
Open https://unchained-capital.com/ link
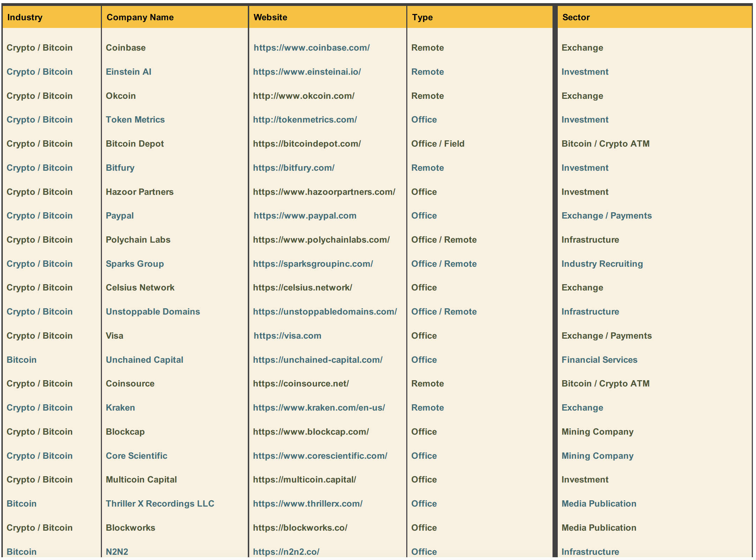pos(318,360)
